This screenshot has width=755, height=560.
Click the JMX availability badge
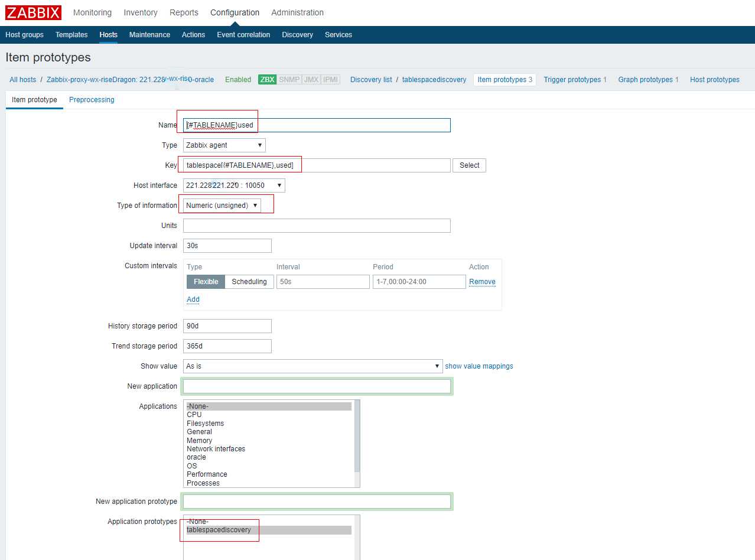coord(311,80)
